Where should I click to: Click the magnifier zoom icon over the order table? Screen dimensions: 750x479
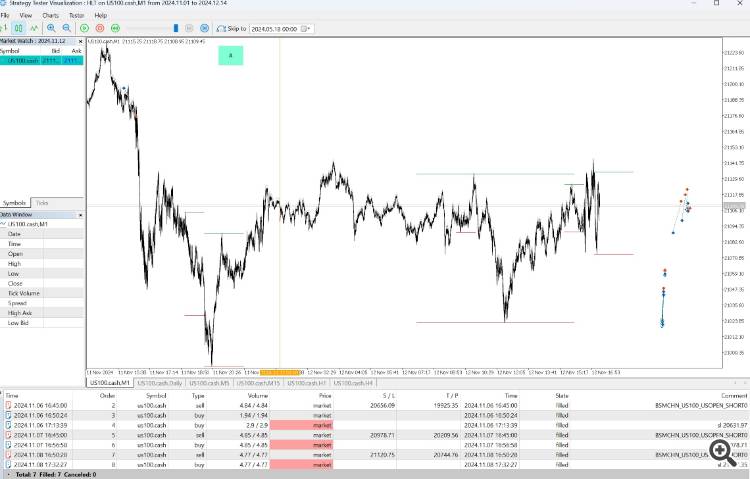pyautogui.click(x=723, y=452)
